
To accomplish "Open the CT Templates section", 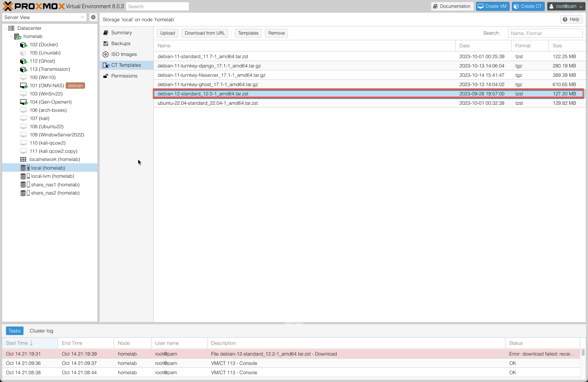I will [126, 65].
